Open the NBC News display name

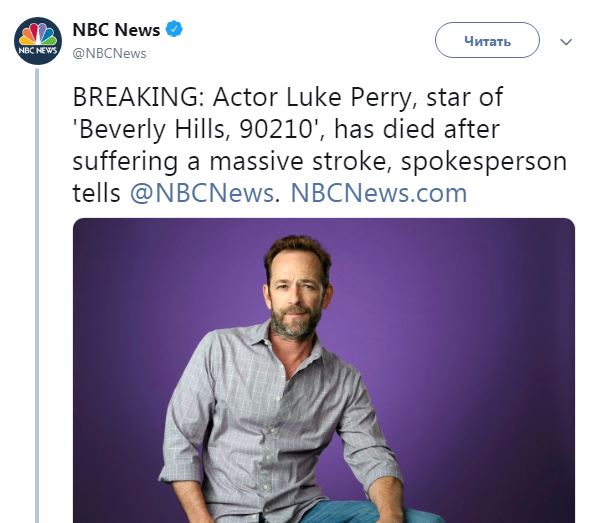point(116,30)
